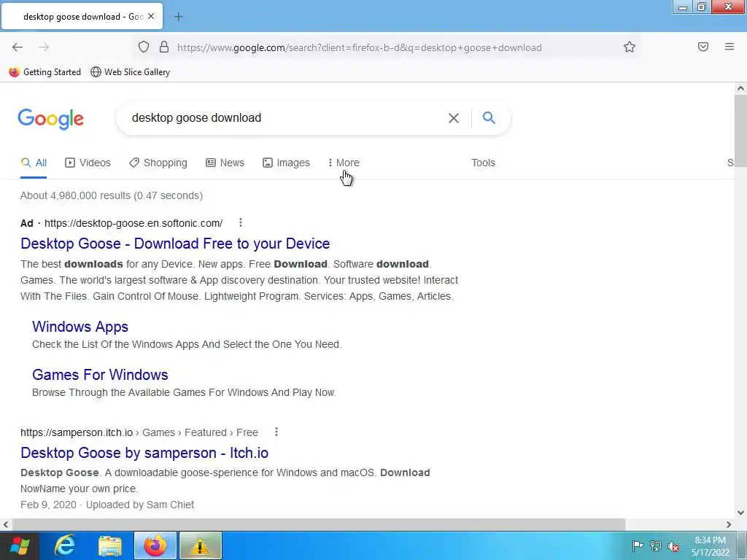Switch to the News tab
Screen dimensions: 747x560
(225, 163)
